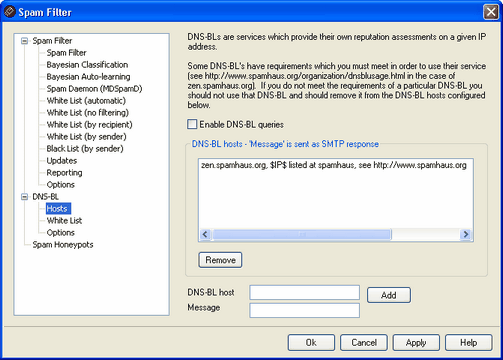
Task: Close the Spam Filter dialog
Action: pyautogui.click(x=491, y=12)
